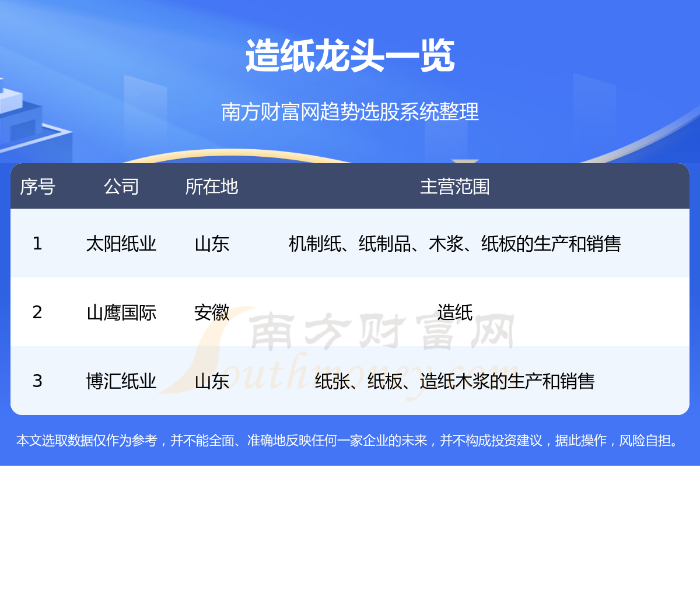Image resolution: width=700 pixels, height=612 pixels.
Task: Select the row number 1 cell
Action: click(37, 243)
